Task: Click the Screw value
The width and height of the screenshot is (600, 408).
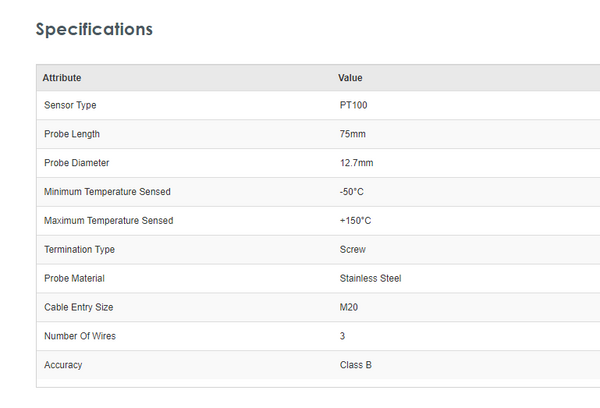Action: pos(353,249)
